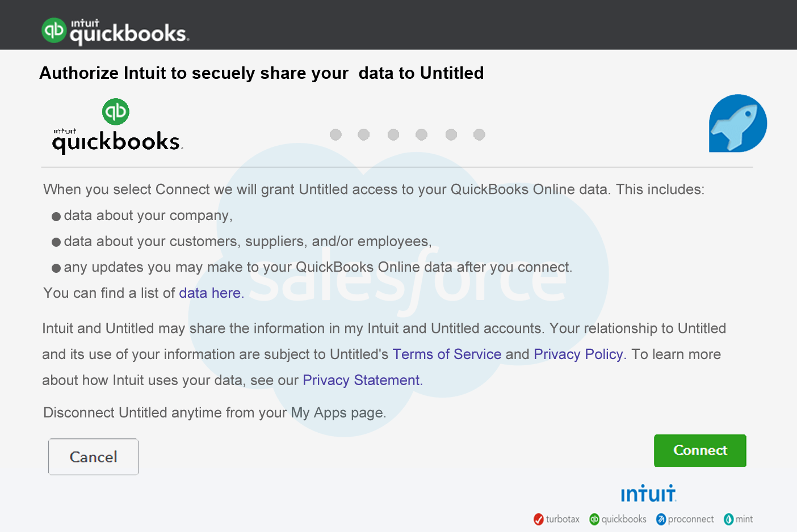
Task: Cancel the authorization request
Action: click(x=93, y=457)
